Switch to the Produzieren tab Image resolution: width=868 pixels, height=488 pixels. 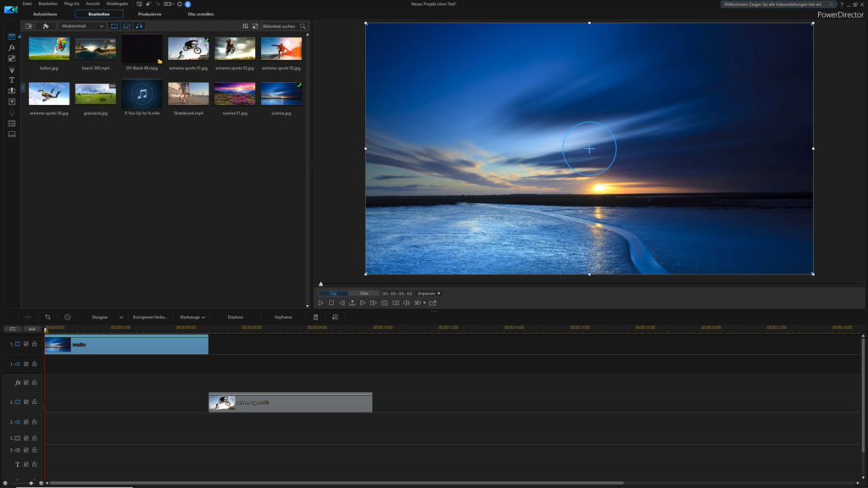pyautogui.click(x=150, y=14)
